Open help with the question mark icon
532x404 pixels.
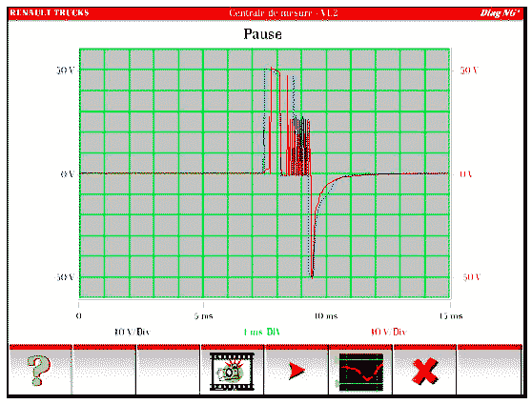coord(40,370)
